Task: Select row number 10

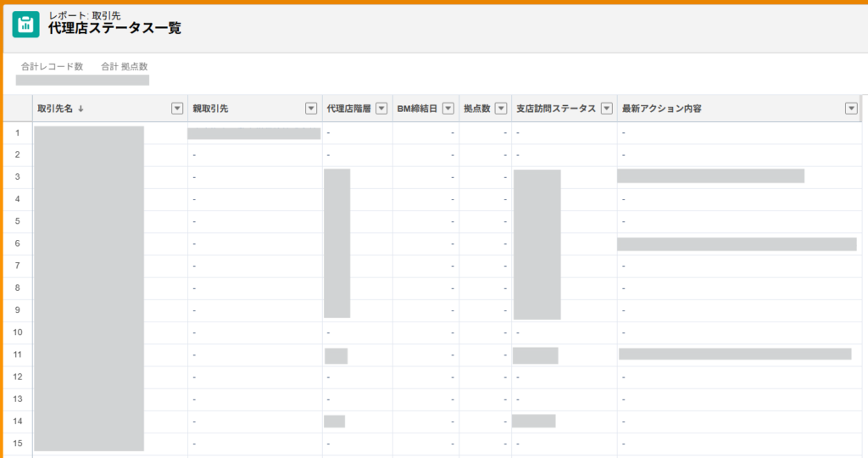Action: click(x=18, y=332)
